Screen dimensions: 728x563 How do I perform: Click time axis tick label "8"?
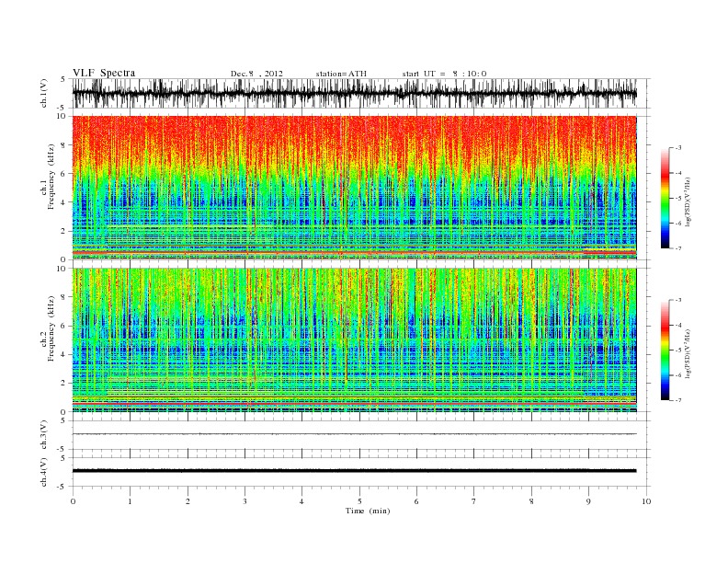tap(531, 501)
